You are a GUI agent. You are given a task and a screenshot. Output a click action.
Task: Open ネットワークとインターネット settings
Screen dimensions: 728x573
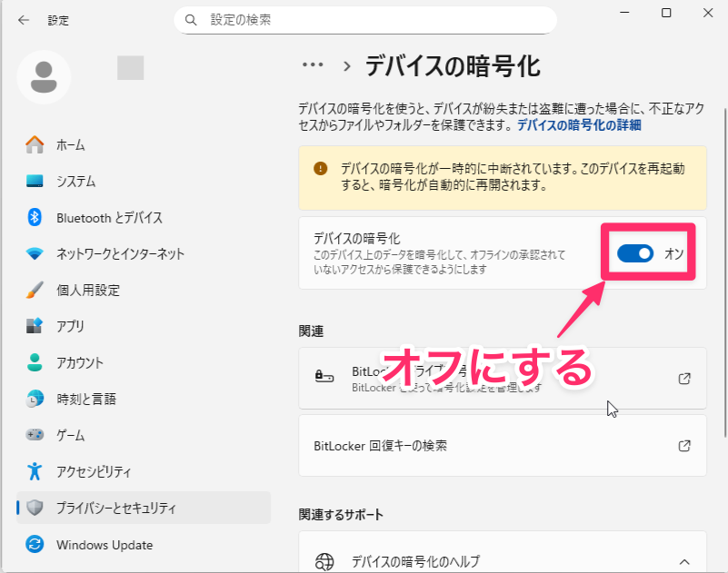120,253
